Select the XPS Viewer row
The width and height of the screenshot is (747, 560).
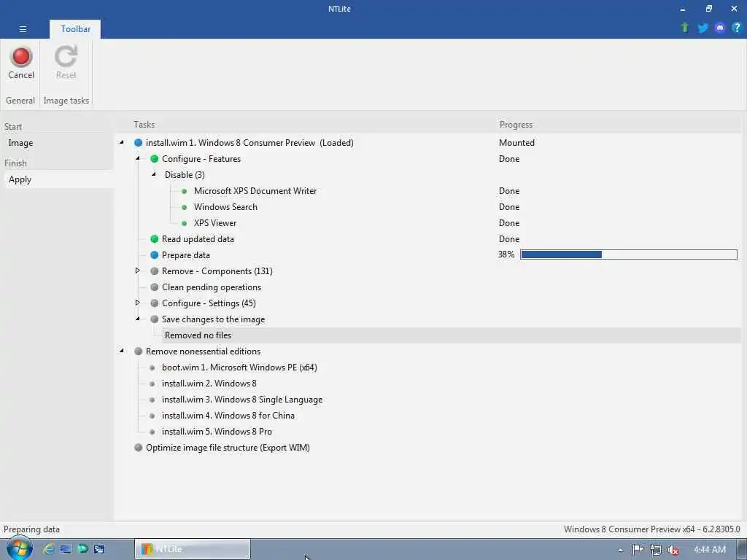(x=215, y=223)
